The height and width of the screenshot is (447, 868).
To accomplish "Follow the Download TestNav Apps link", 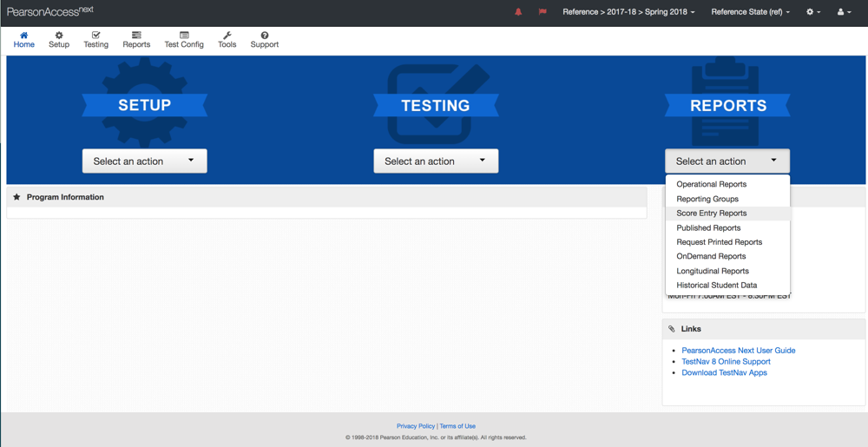I will [x=724, y=372].
